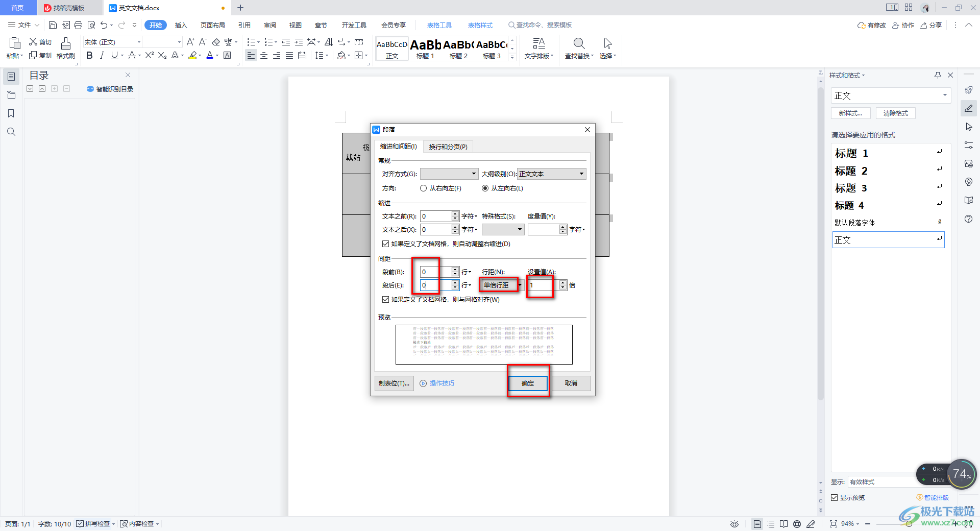980x531 pixels.
Task: Click the Copy icon in ribbon
Action: point(33,55)
